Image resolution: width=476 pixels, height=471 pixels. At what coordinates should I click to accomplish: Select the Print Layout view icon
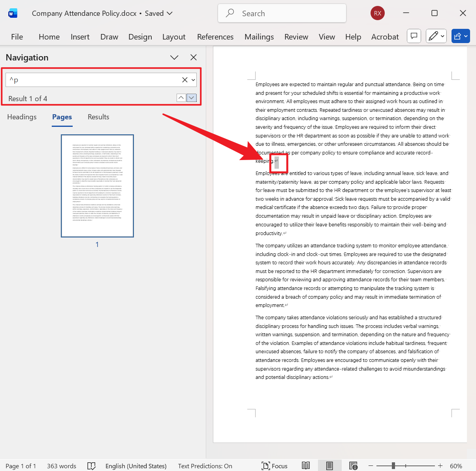330,465
